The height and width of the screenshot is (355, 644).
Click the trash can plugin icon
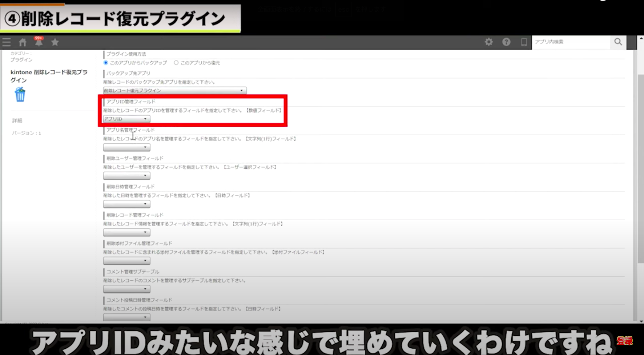click(20, 94)
